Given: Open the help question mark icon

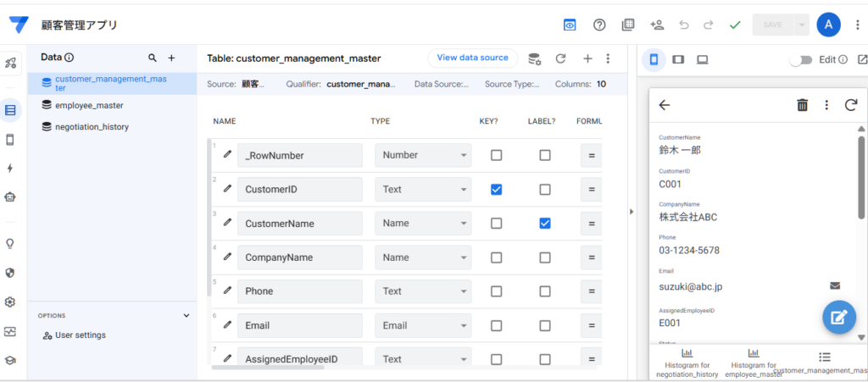Looking at the screenshot, I should point(599,25).
